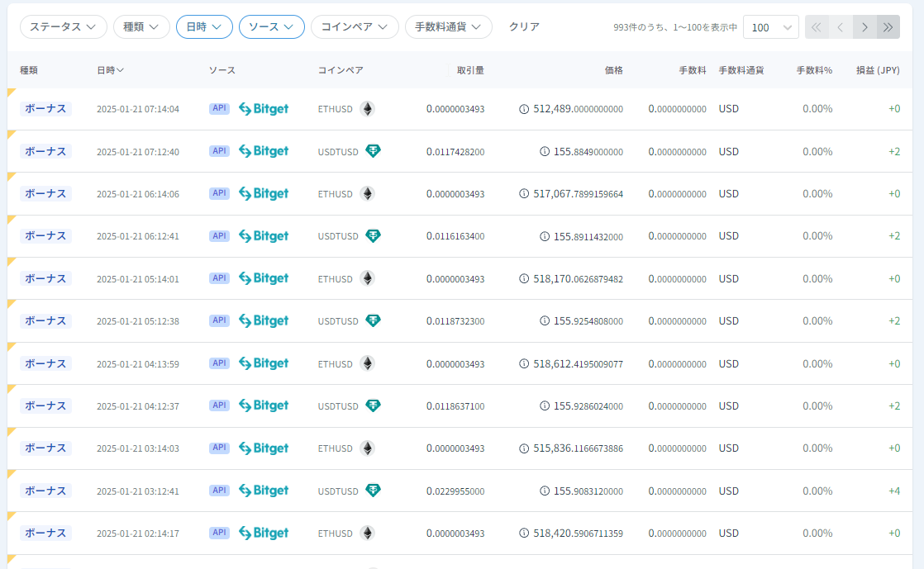Viewport: 924px width, 569px height.
Task: Click Ethereum coin icon in 02:14:17 row
Action: (x=368, y=533)
